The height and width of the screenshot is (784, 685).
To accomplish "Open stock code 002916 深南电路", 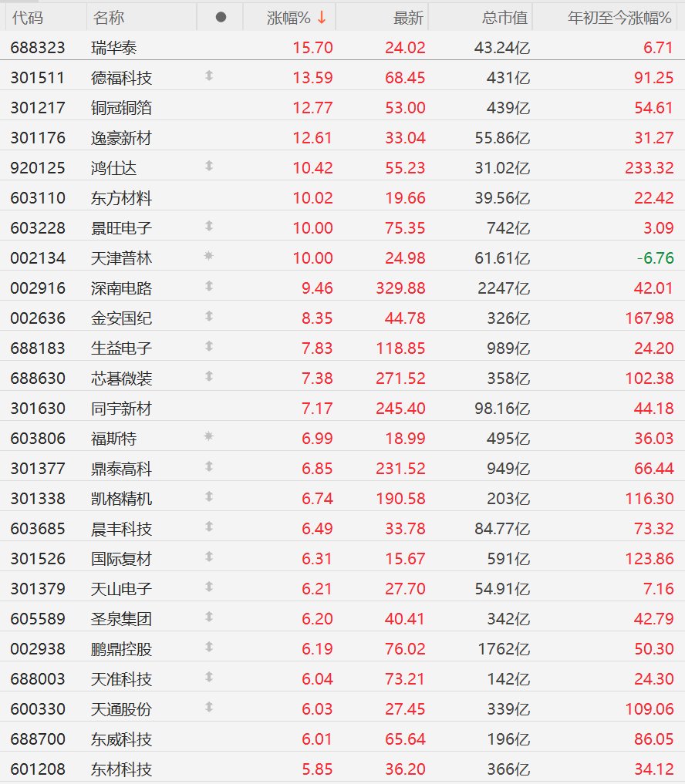I will (38, 288).
